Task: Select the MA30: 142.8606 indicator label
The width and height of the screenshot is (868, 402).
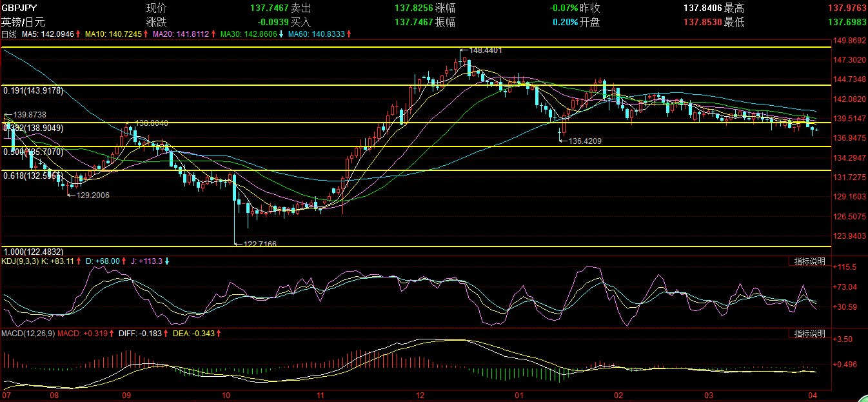Action: [x=249, y=34]
